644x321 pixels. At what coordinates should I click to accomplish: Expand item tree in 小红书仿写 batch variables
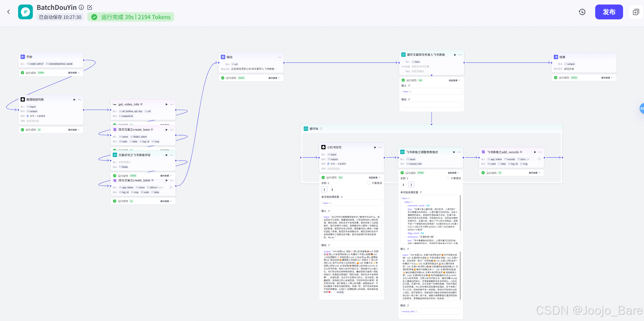323,203
